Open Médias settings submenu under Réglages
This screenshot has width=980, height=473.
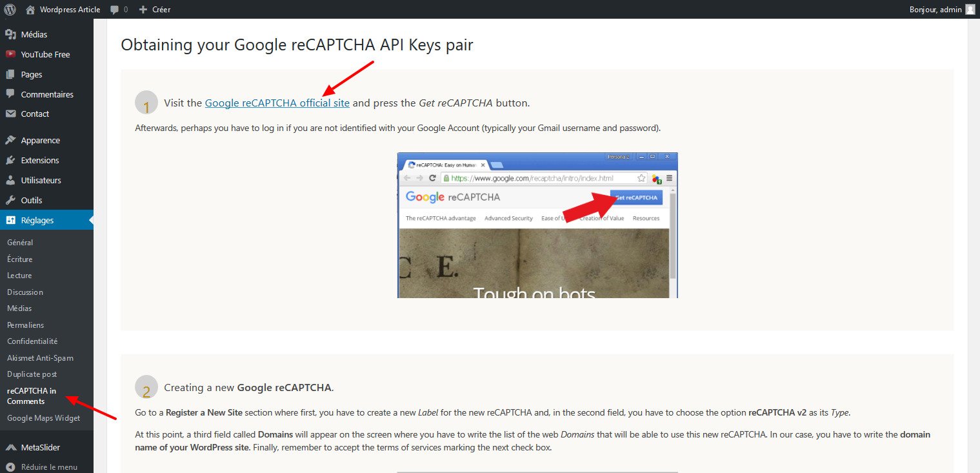(19, 308)
